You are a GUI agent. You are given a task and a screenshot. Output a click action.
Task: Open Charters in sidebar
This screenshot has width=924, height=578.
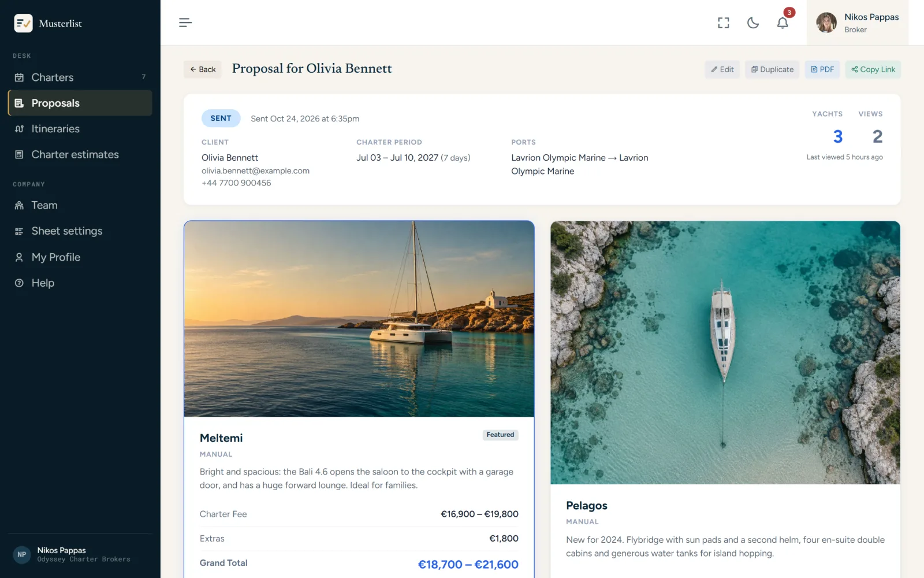click(x=80, y=77)
